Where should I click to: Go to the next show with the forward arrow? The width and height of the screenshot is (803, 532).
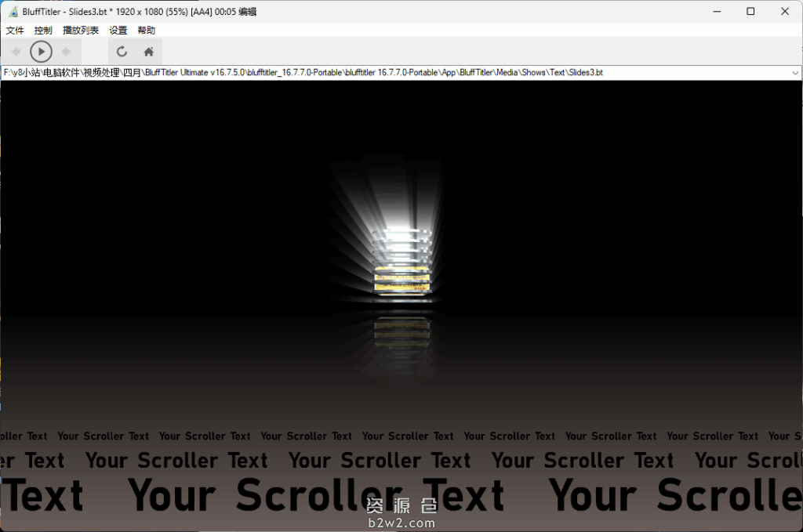(67, 51)
